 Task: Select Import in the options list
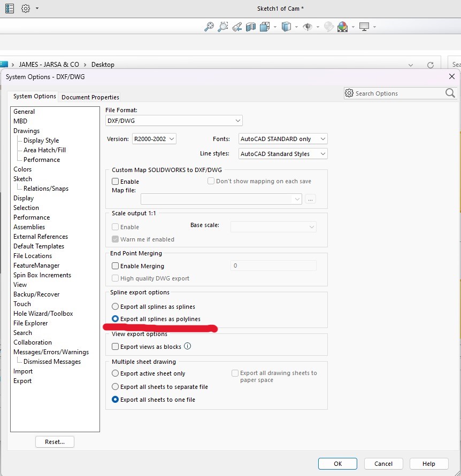[23, 371]
